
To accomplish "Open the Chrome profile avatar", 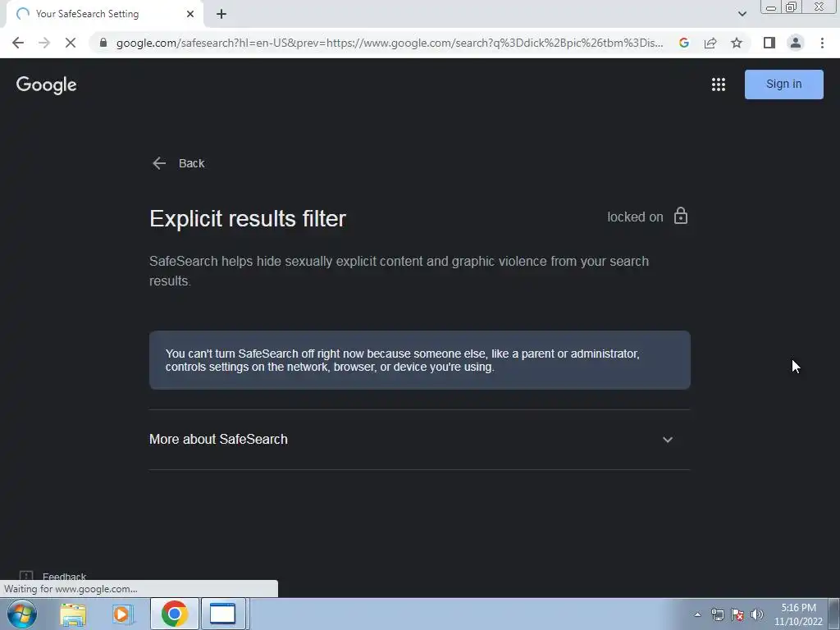I will (x=796, y=43).
